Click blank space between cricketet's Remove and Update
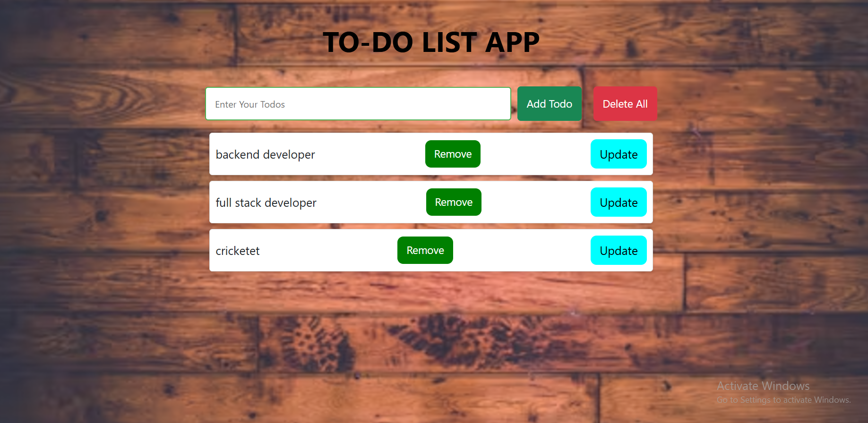868x423 pixels. click(x=521, y=251)
